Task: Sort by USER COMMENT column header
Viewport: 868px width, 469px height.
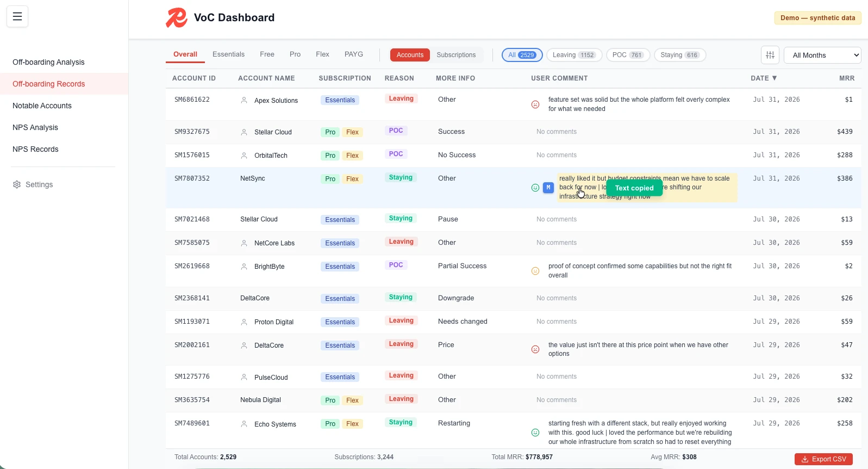Action: pyautogui.click(x=559, y=78)
